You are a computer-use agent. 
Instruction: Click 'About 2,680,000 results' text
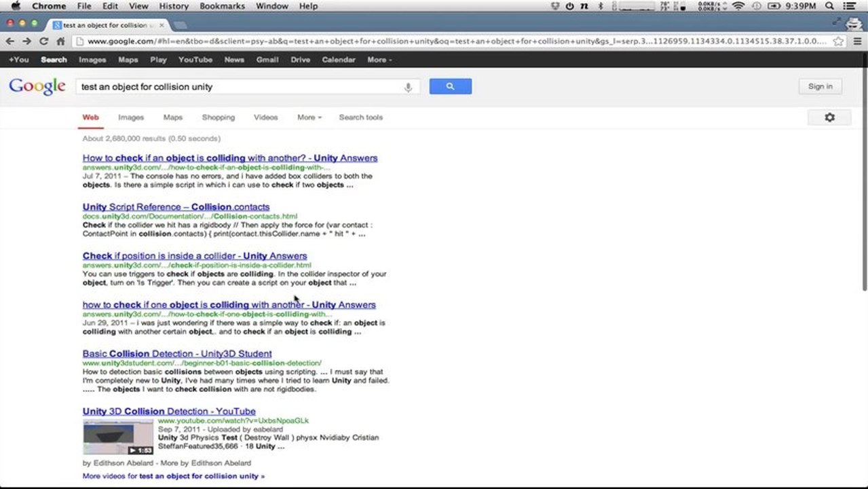pos(151,139)
